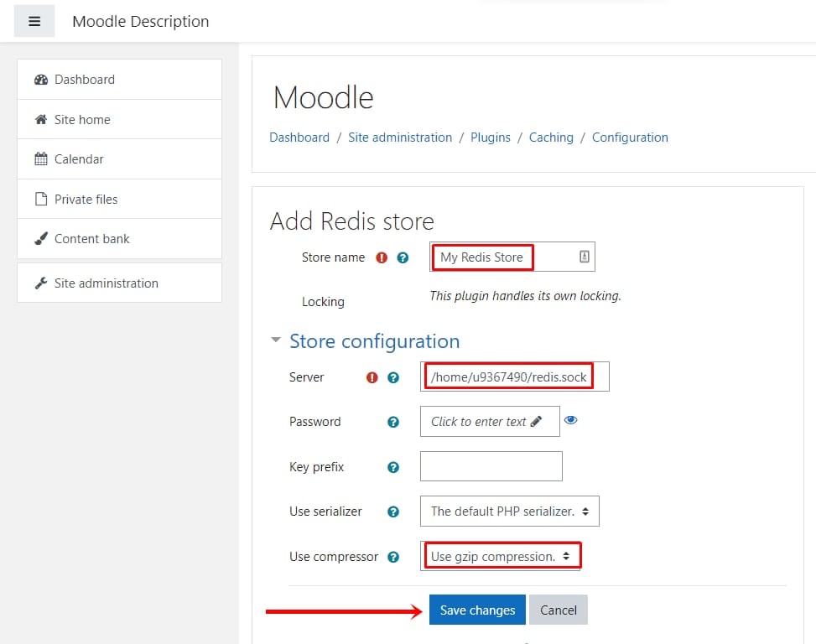816x644 pixels.
Task: Click the autofill icon in Store name field
Action: 585,257
